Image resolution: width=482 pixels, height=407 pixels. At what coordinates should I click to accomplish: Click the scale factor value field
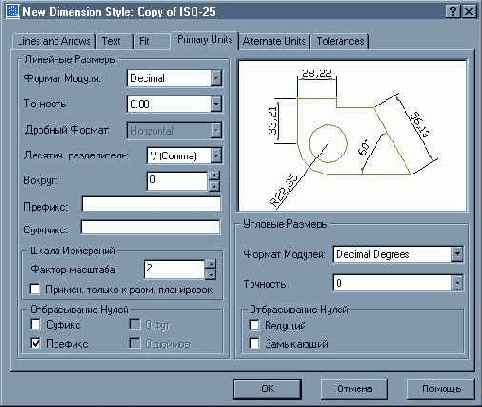click(174, 269)
